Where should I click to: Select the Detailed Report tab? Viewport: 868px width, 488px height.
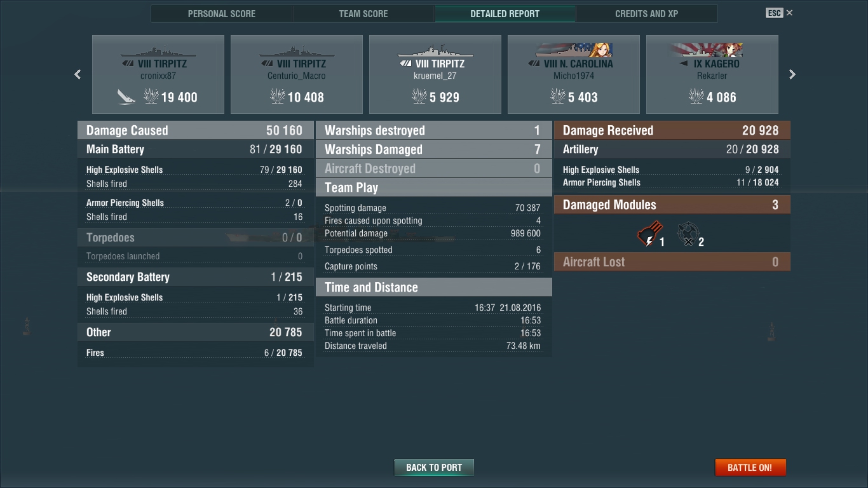(505, 13)
